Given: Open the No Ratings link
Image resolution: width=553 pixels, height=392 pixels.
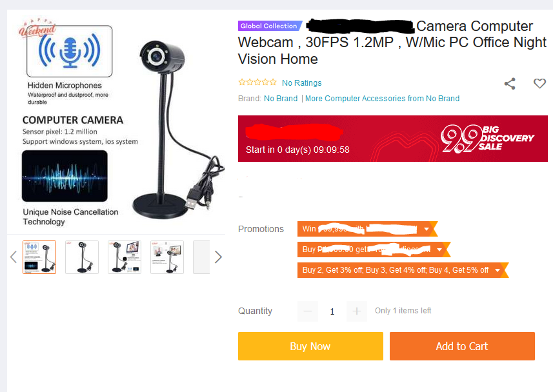Looking at the screenshot, I should [x=302, y=83].
